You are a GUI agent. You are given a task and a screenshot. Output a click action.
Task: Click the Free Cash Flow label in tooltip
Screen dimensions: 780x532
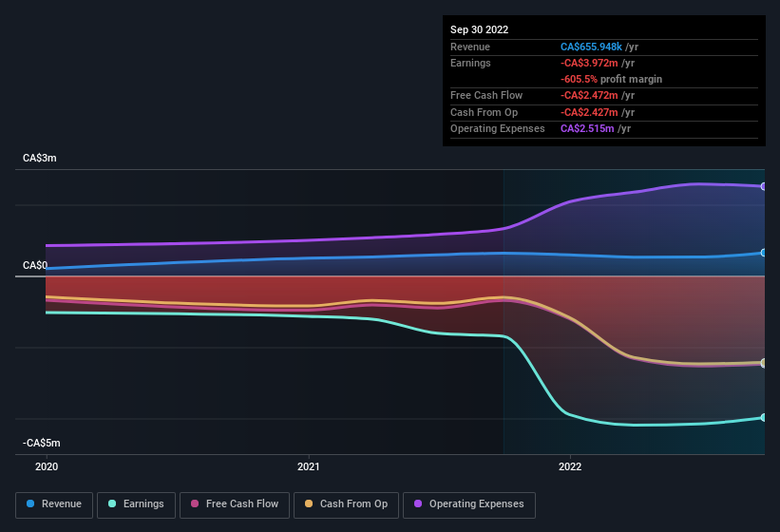(486, 95)
